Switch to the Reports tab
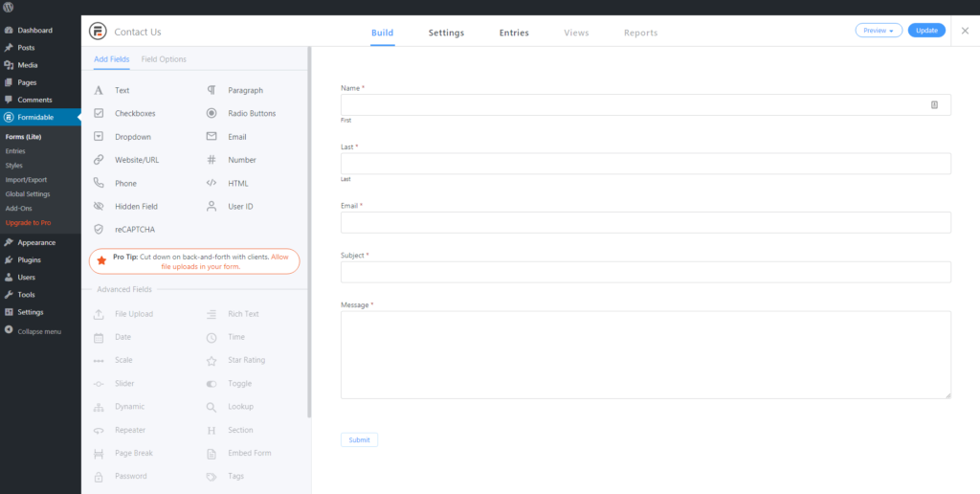980x494 pixels. click(x=640, y=33)
